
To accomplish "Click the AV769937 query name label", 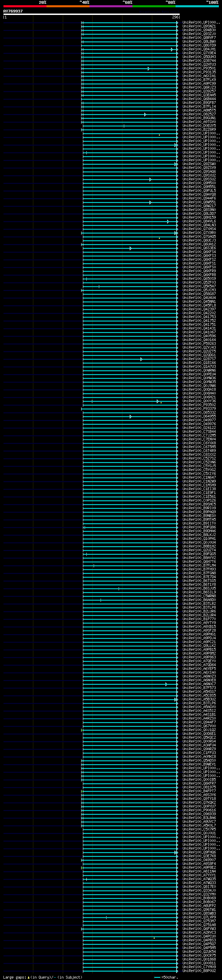I will coord(13,11).
